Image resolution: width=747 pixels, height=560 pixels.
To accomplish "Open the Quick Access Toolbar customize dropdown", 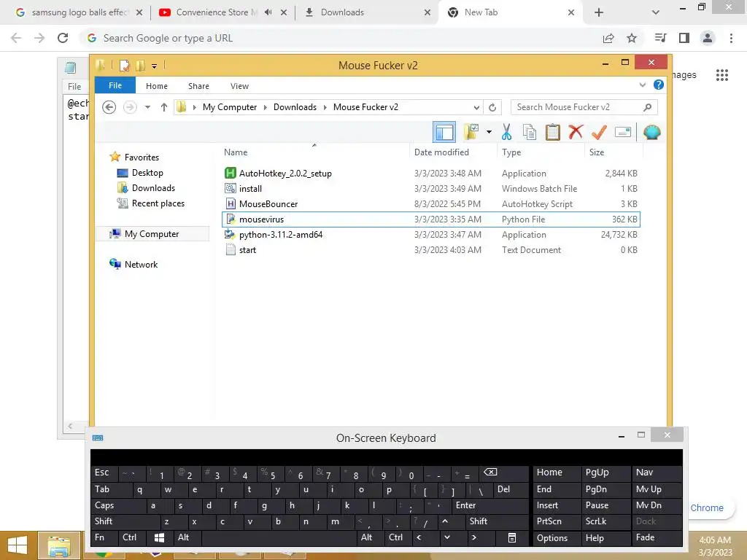I will tap(155, 66).
